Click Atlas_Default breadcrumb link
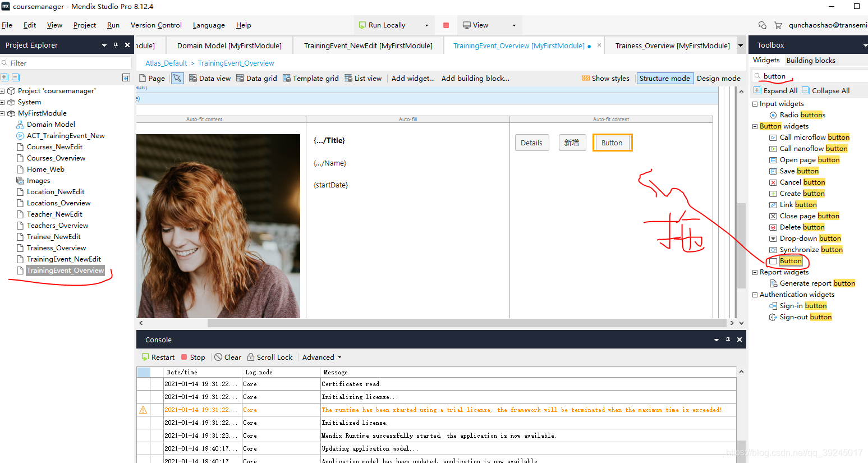 (166, 63)
